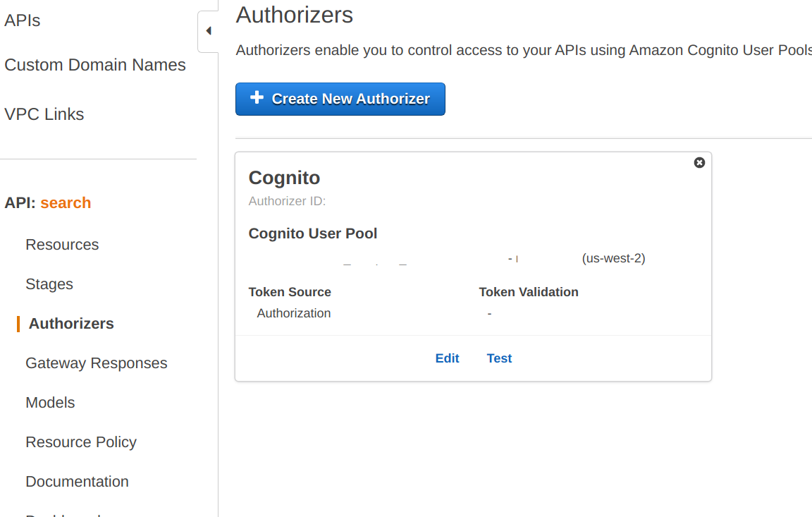Go to Custom Domain Names
This screenshot has width=812, height=517.
[x=95, y=65]
